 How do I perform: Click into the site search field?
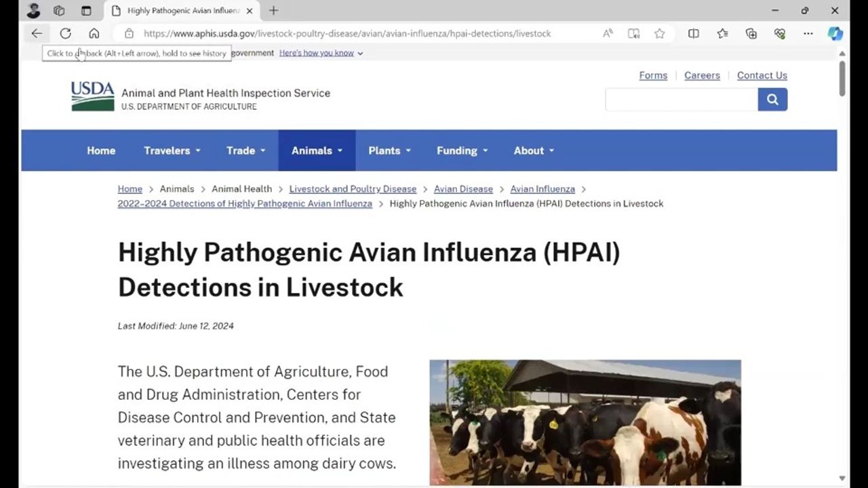point(681,100)
